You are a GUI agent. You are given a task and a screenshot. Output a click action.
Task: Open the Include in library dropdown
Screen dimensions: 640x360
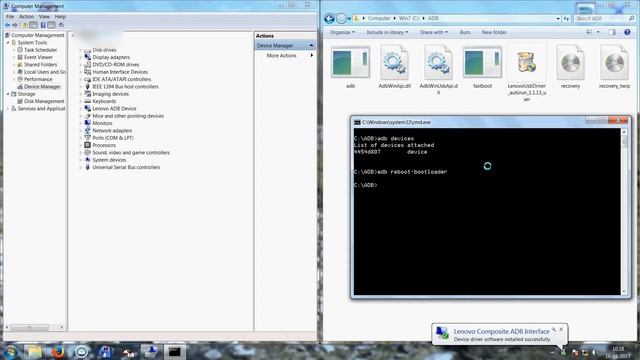point(387,32)
